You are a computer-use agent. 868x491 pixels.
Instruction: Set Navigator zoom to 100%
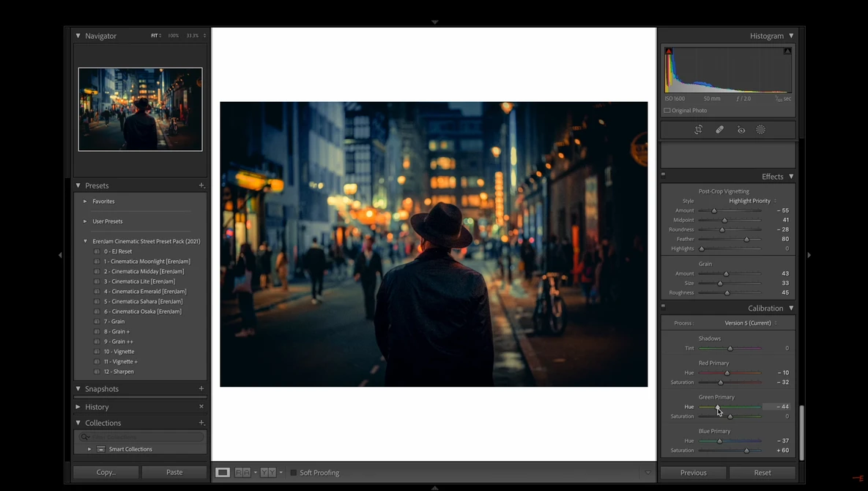pos(174,35)
